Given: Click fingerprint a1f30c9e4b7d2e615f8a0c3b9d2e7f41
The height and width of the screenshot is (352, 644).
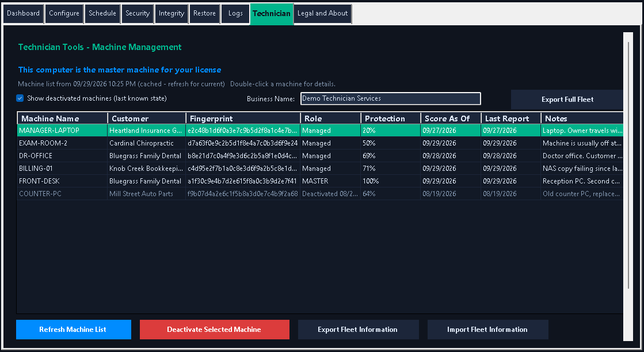Looking at the screenshot, I should 243,181.
